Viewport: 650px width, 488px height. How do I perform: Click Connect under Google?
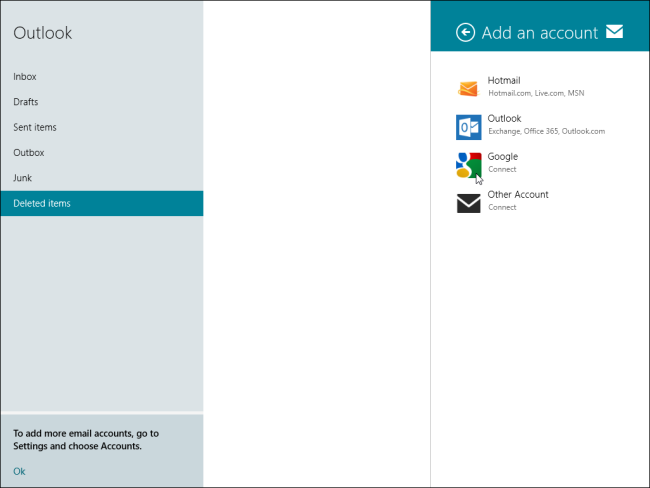[502, 169]
